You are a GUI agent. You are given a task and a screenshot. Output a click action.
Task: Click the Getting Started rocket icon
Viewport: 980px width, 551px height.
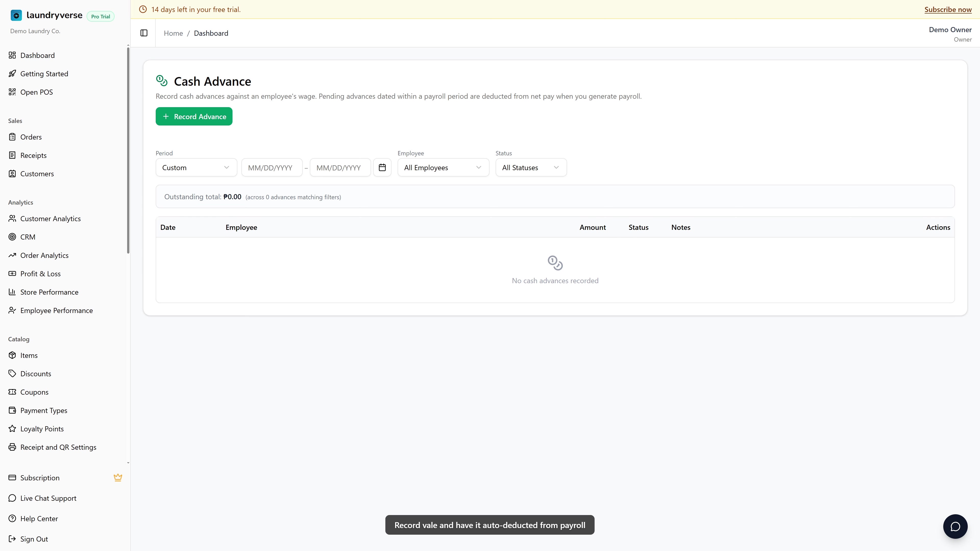click(x=12, y=73)
